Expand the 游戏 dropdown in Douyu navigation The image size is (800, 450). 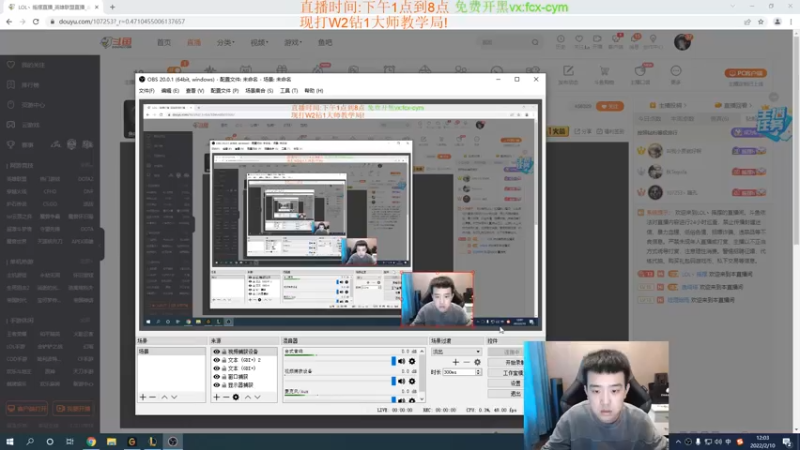(x=293, y=42)
